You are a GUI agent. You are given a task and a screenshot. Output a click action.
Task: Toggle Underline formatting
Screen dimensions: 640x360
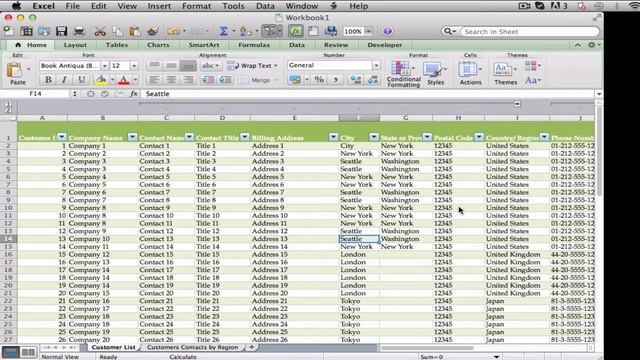coord(82,80)
